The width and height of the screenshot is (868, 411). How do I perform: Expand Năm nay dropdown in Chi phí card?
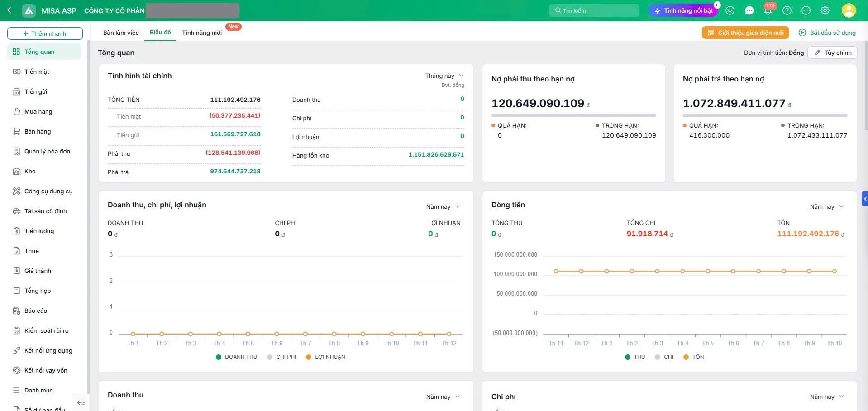pos(827,397)
